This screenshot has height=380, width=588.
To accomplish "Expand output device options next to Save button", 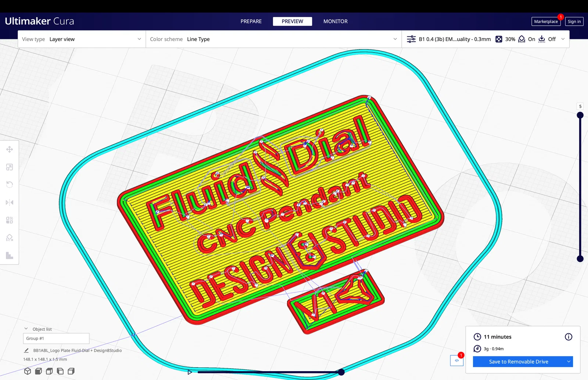I will (x=569, y=362).
